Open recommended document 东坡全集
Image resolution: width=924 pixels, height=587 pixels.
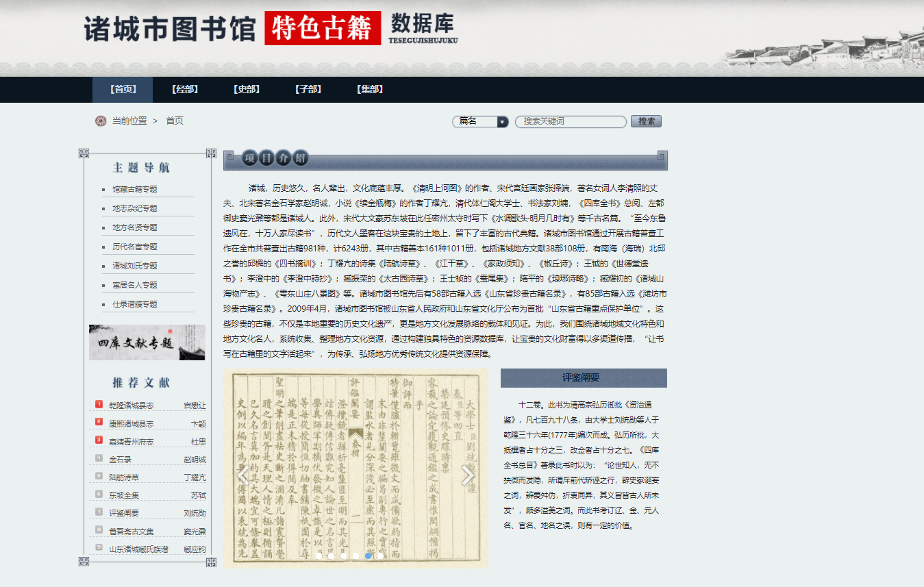pyautogui.click(x=124, y=495)
